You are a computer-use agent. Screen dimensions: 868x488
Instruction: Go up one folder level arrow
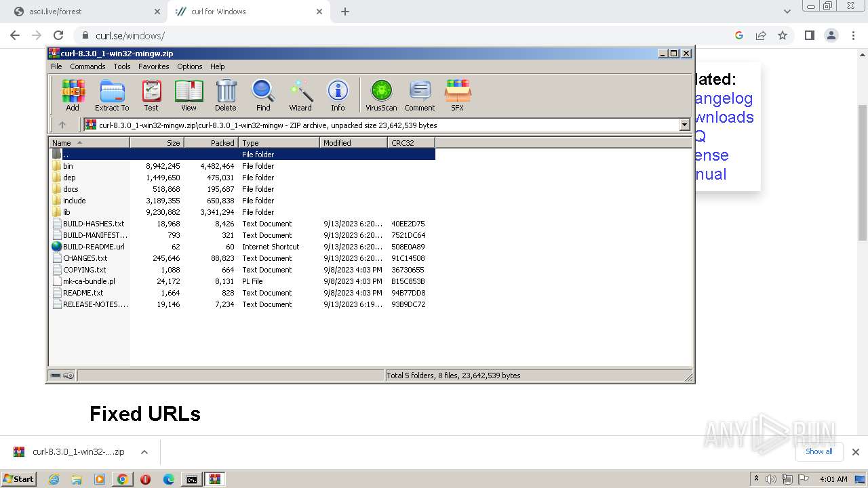tap(62, 125)
